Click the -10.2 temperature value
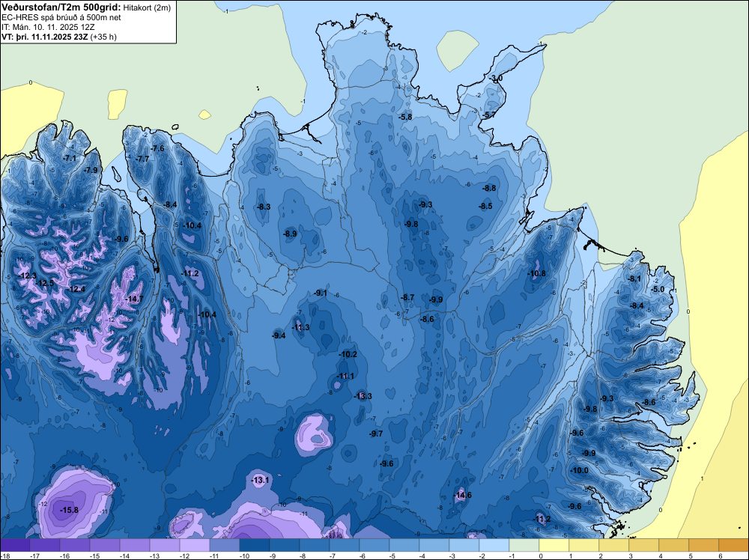 tap(348, 354)
